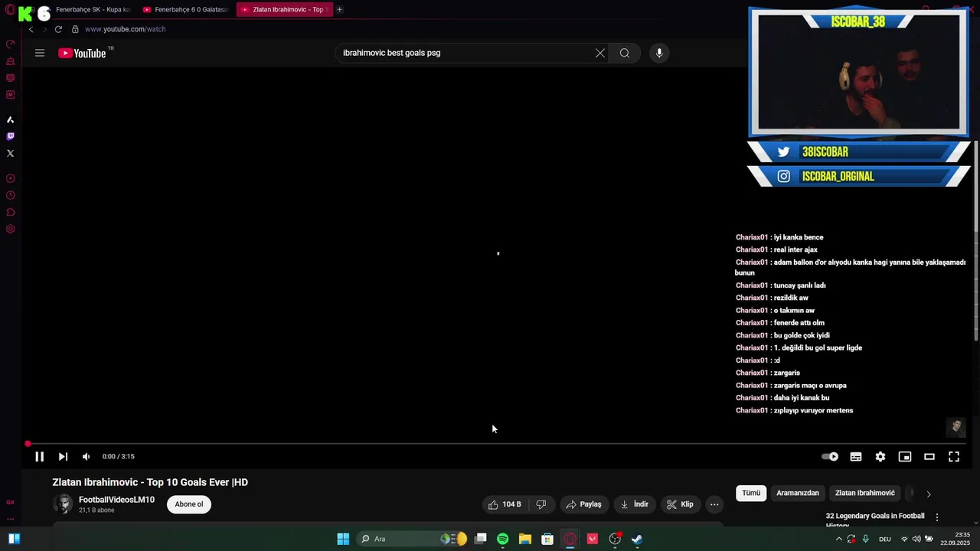Open the sidebar player icon
Screen dimensions: 980x551
point(10,178)
